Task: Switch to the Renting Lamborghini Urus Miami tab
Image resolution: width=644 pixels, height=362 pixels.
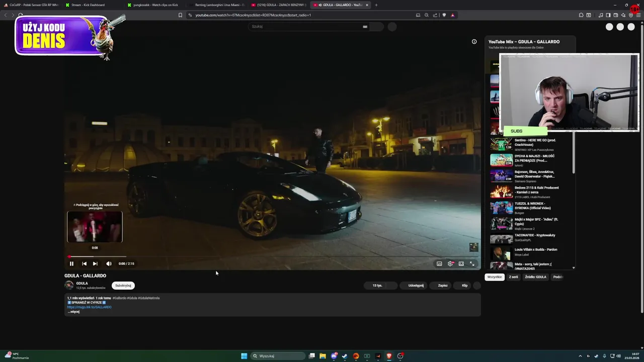Action: 216,5
